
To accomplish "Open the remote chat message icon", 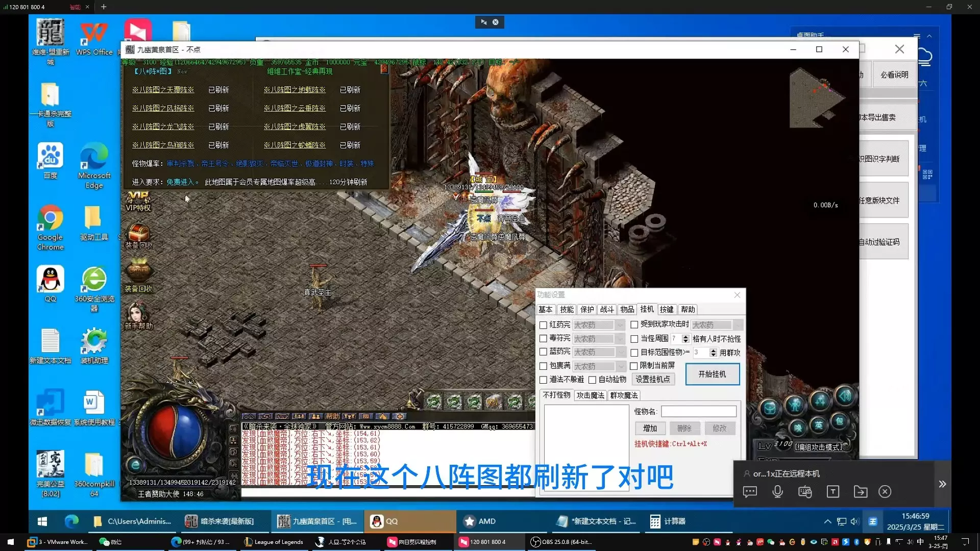I will (x=750, y=492).
